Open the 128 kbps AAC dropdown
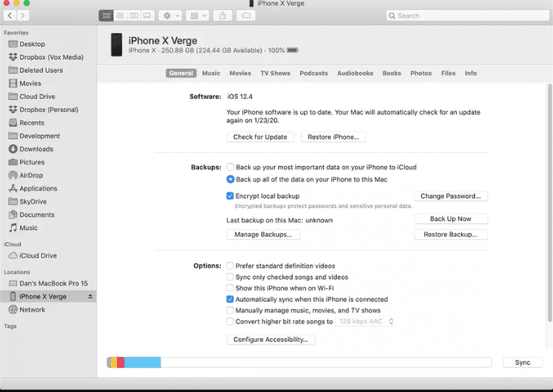 click(x=366, y=322)
